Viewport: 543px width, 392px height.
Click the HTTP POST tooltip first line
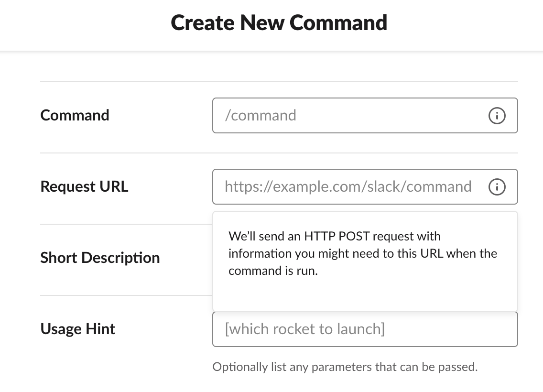coord(335,236)
